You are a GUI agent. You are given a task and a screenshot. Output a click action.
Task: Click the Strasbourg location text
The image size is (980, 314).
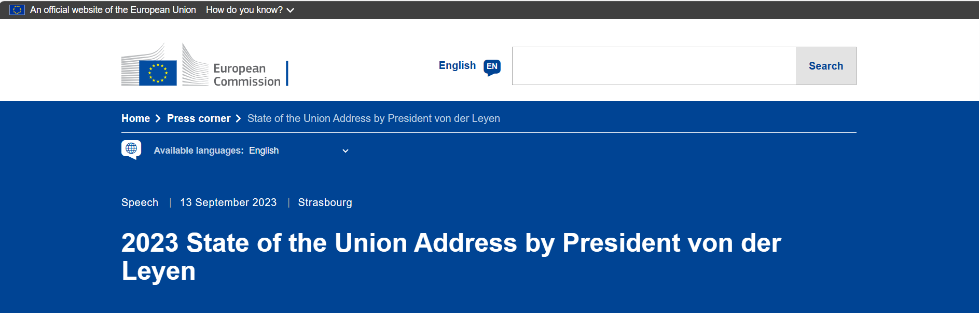tap(325, 202)
